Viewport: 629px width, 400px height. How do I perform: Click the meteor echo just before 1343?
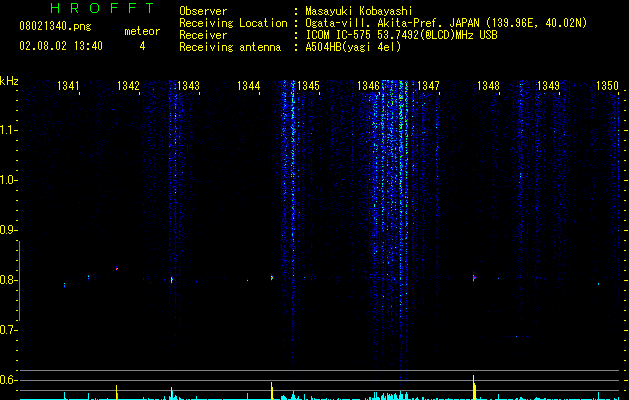172,279
